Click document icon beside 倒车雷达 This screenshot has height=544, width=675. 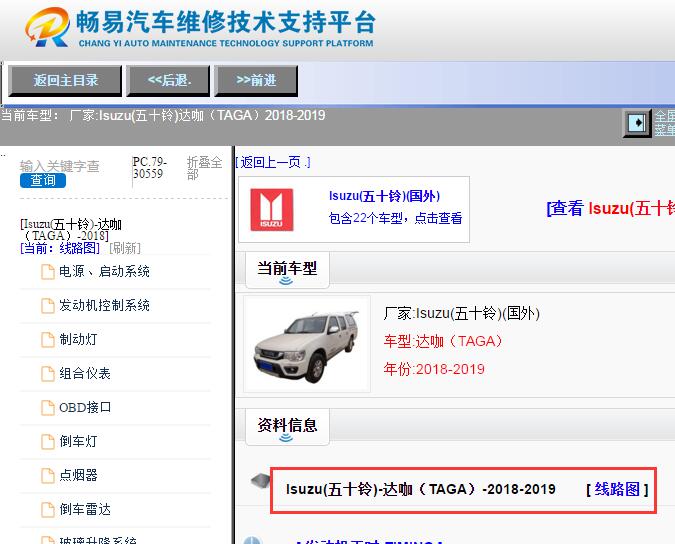pyautogui.click(x=47, y=510)
